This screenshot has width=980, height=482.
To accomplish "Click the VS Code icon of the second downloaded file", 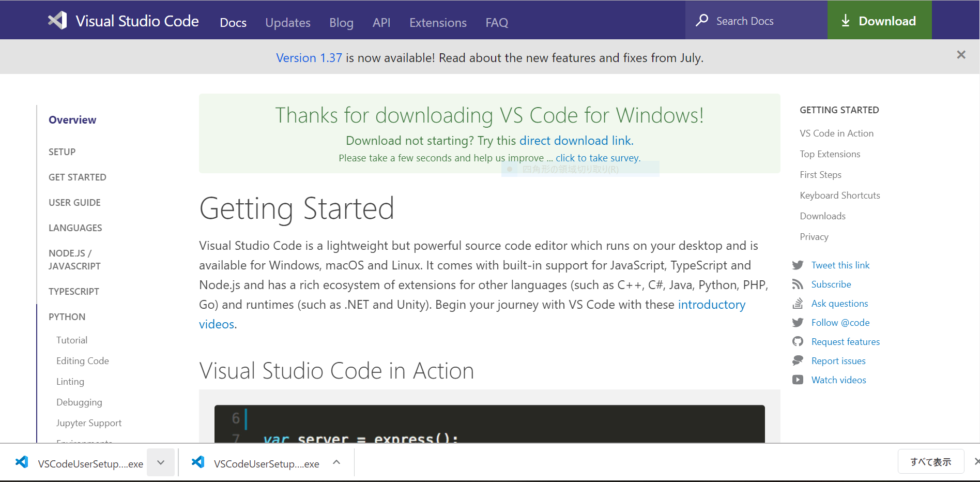I will [198, 462].
